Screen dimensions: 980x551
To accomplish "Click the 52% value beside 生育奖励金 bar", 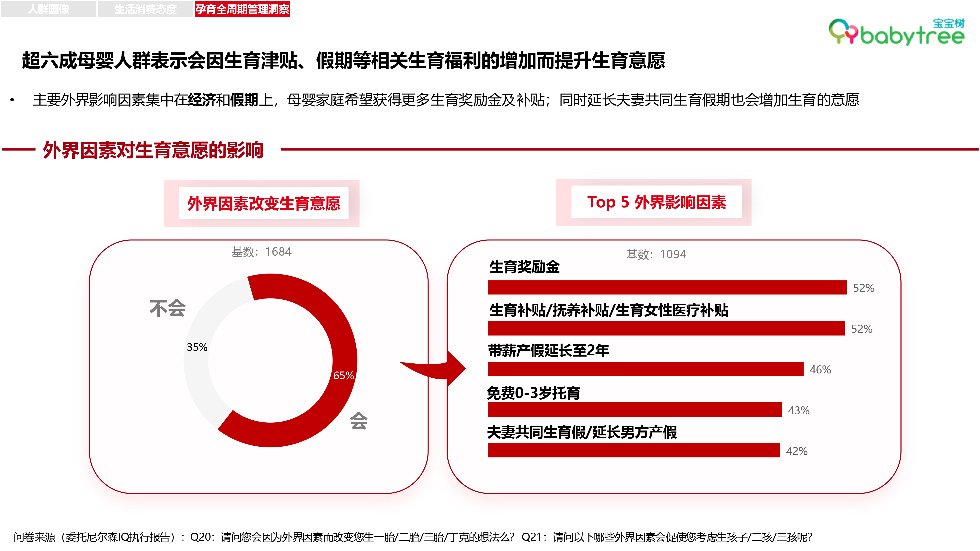I will tap(864, 288).
